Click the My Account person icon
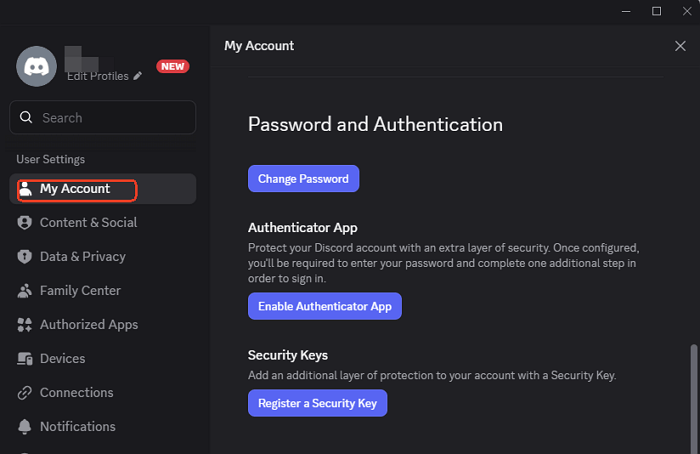The image size is (700, 454). [25, 189]
